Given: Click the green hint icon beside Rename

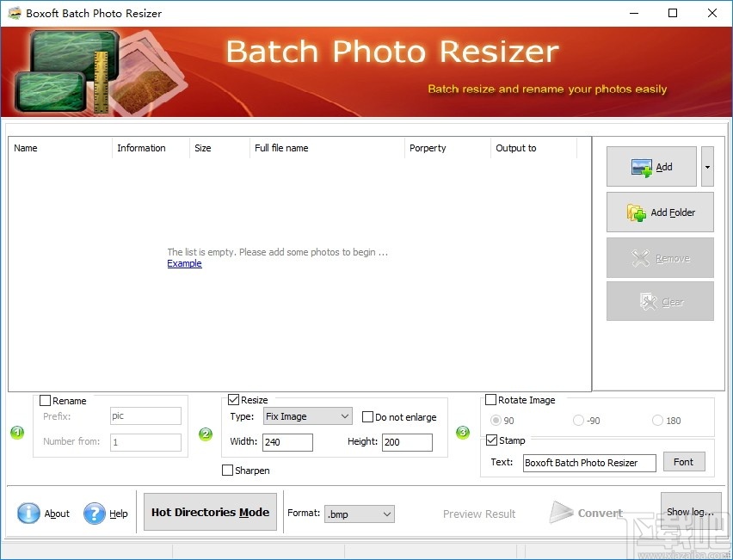Looking at the screenshot, I should pyautogui.click(x=17, y=434).
